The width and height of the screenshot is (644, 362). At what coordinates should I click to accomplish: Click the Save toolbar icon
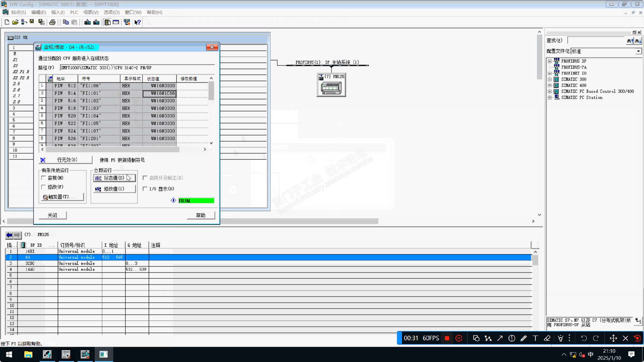[x=32, y=22]
